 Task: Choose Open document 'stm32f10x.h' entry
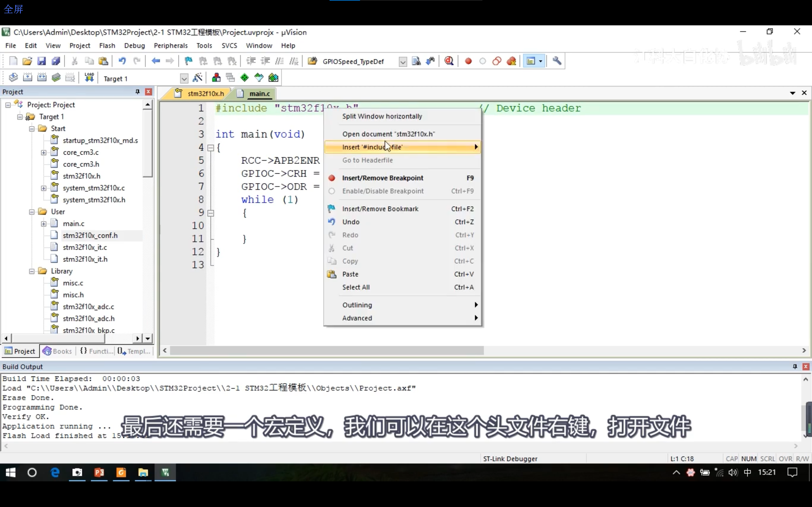tap(388, 134)
